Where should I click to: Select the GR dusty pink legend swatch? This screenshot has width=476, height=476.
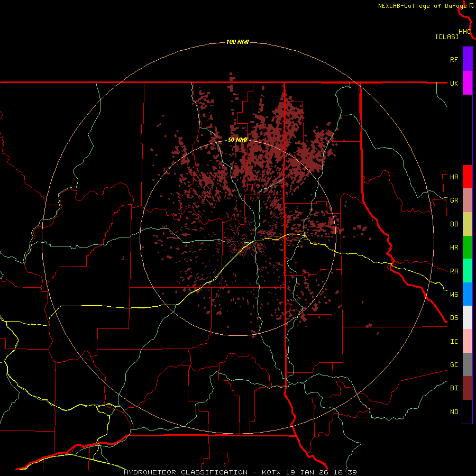(467, 200)
